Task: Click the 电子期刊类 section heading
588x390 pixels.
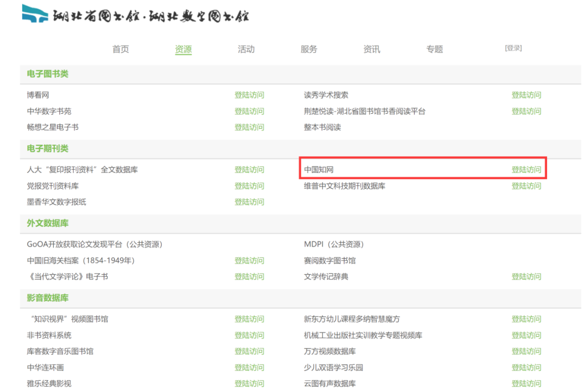Action: (47, 148)
